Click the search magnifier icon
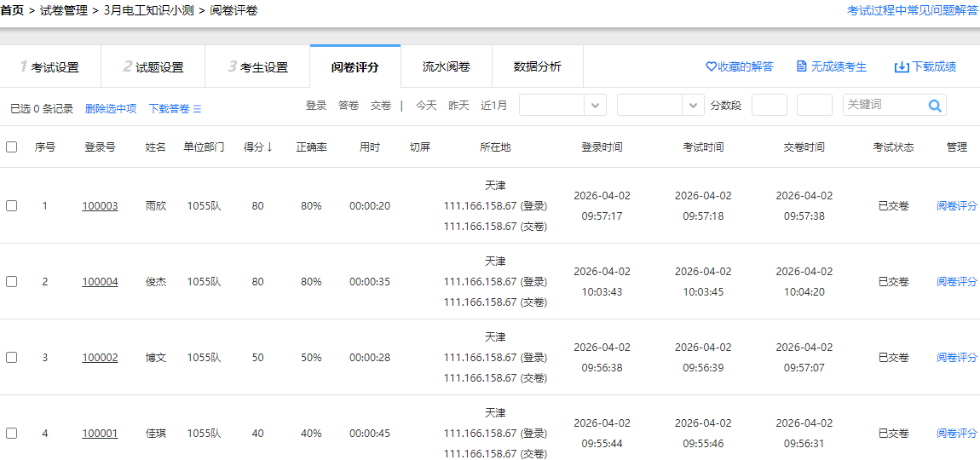This screenshot has width=980, height=460. 934,106
